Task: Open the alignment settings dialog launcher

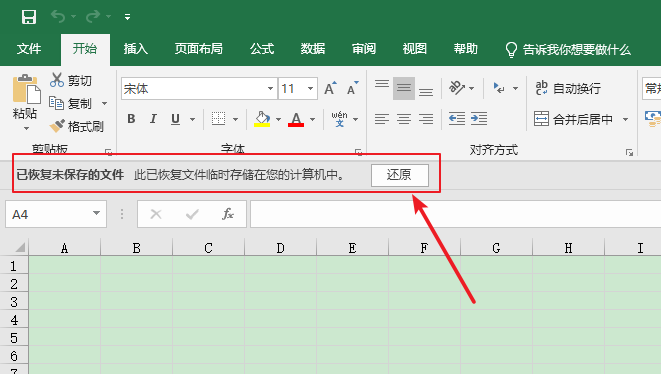Action: pyautogui.click(x=629, y=153)
